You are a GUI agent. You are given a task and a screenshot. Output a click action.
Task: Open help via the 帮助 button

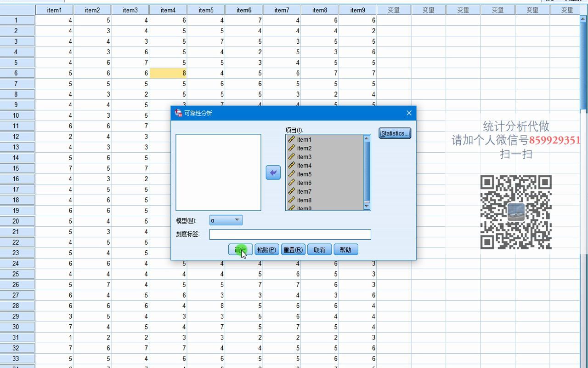click(346, 250)
